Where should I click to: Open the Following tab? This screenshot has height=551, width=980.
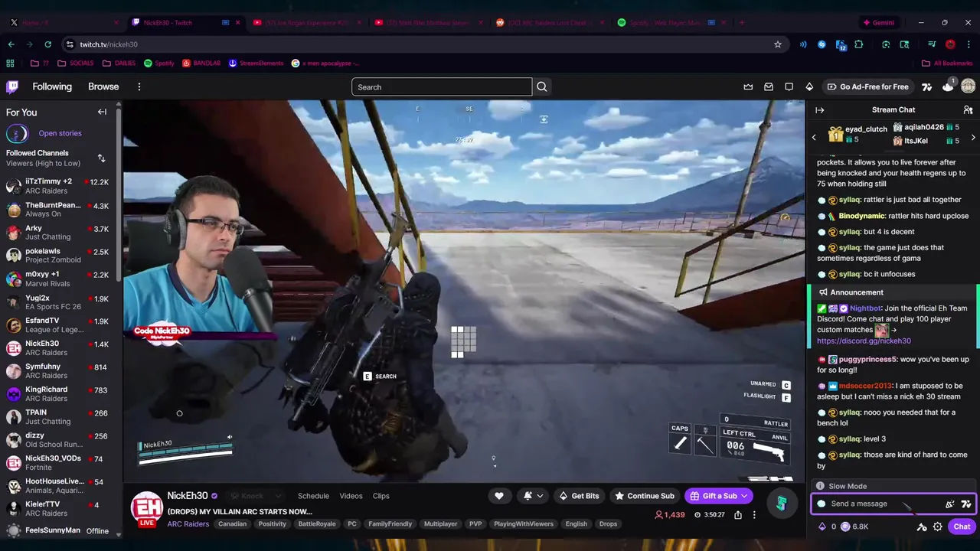click(x=52, y=86)
